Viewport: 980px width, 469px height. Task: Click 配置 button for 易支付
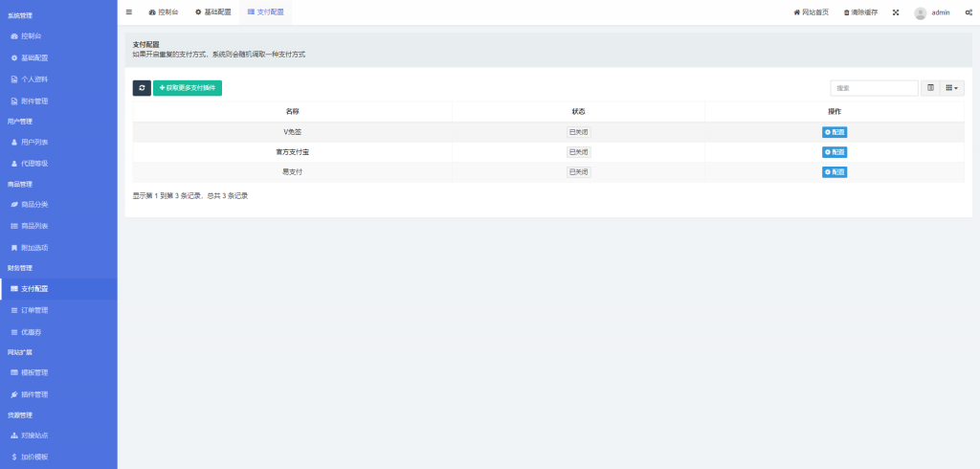point(835,172)
